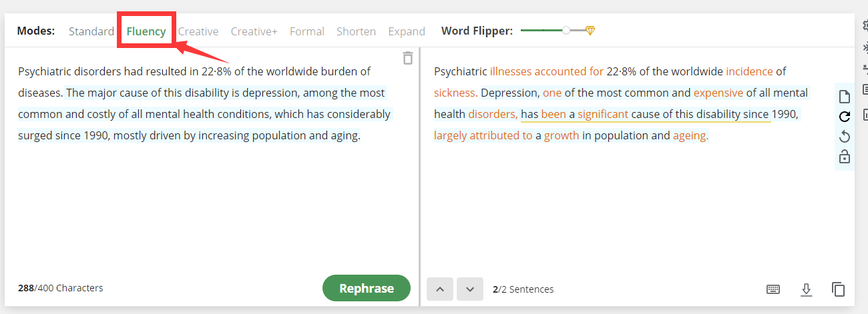Copy full output with copy icon
The height and width of the screenshot is (314, 868).
839,289
